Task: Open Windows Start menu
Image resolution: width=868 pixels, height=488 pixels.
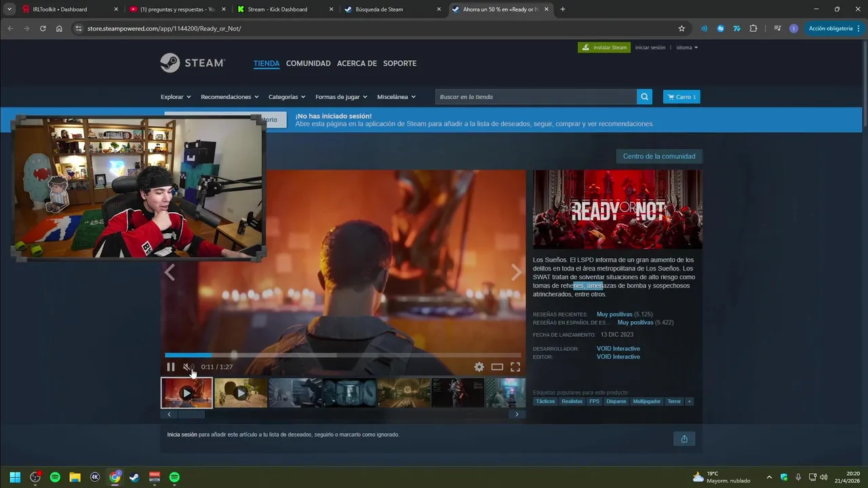Action: tap(15, 477)
